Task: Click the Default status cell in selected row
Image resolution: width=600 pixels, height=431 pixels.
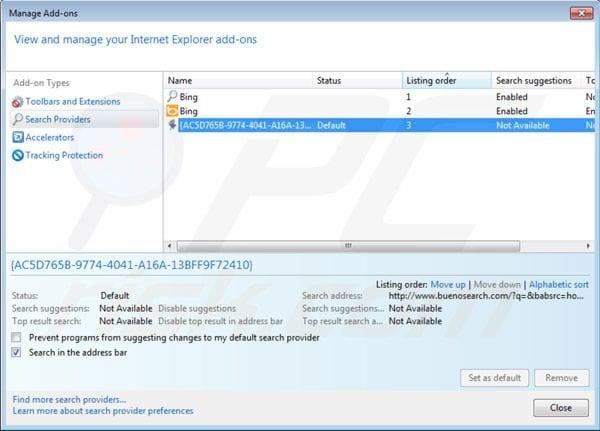Action: pyautogui.click(x=331, y=126)
